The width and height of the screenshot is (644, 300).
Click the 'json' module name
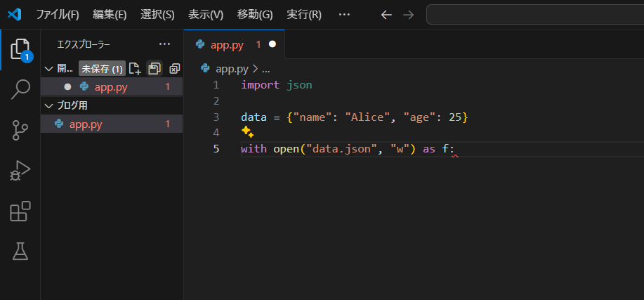tap(299, 86)
